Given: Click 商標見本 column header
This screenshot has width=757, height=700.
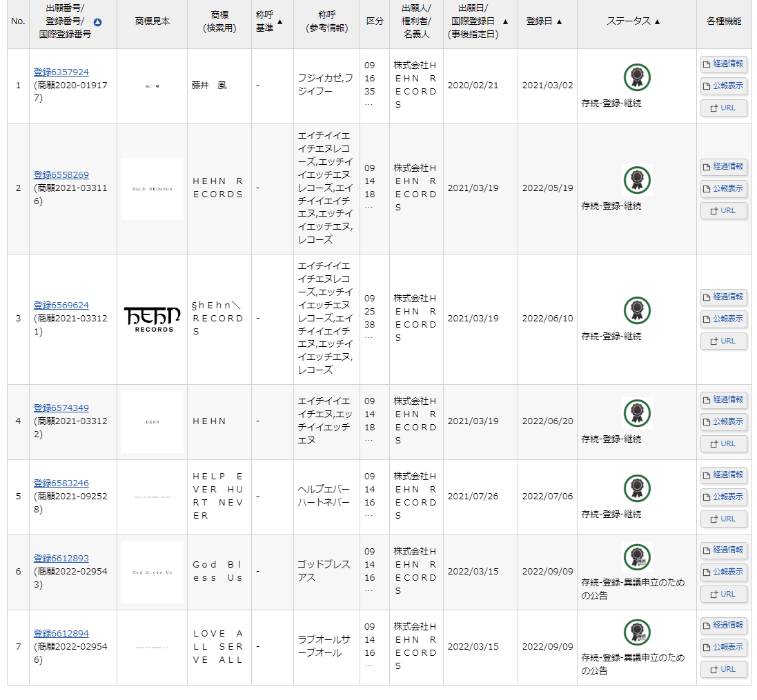Looking at the screenshot, I should coord(152,21).
